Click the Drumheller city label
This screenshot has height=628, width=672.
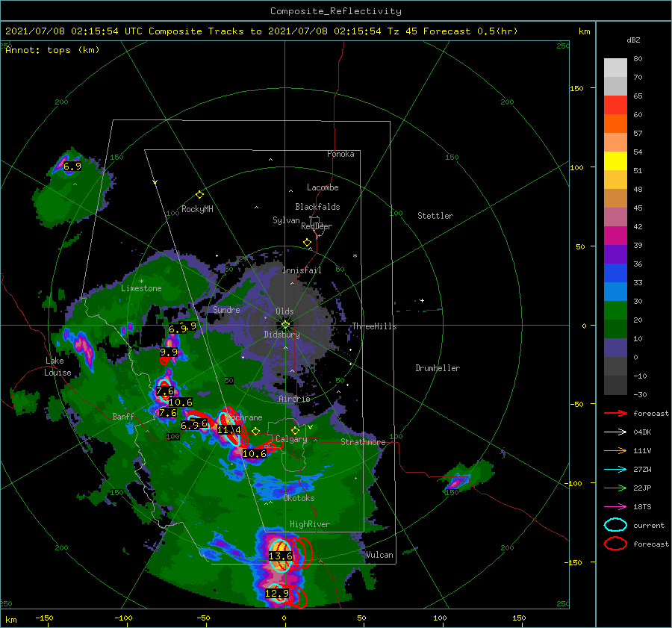point(438,368)
